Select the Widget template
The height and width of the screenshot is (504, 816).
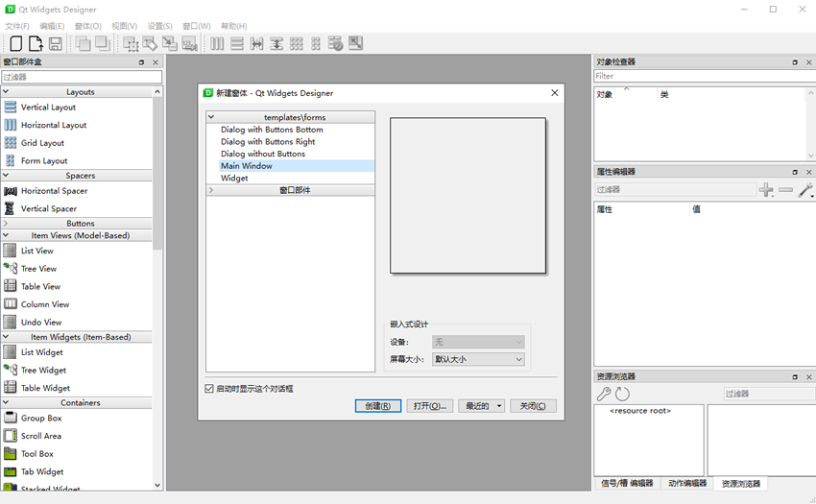pos(234,178)
